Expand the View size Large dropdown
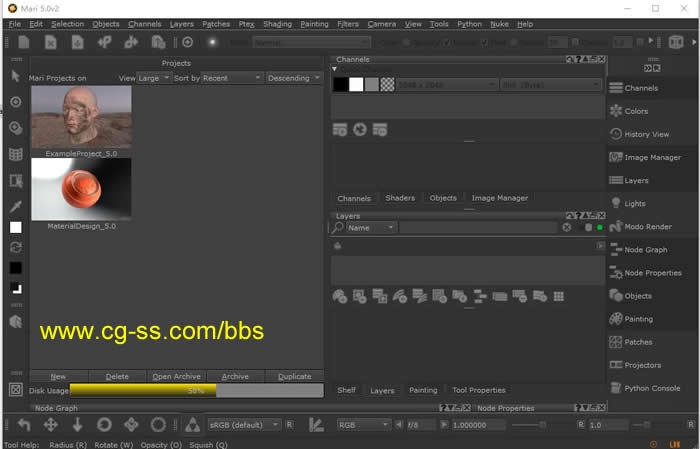Viewport: 700px width, 449px height. [x=153, y=78]
